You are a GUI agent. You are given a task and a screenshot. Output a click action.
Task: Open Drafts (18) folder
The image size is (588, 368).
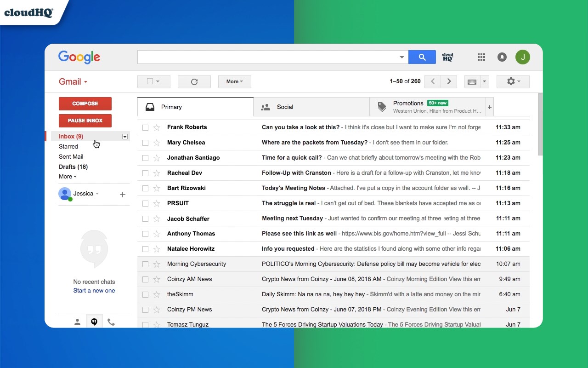pos(73,167)
